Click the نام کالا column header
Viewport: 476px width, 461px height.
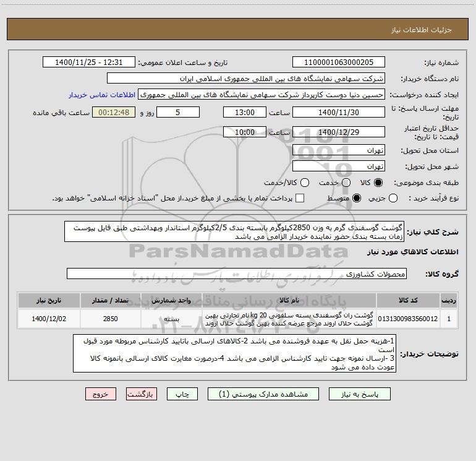click(289, 301)
